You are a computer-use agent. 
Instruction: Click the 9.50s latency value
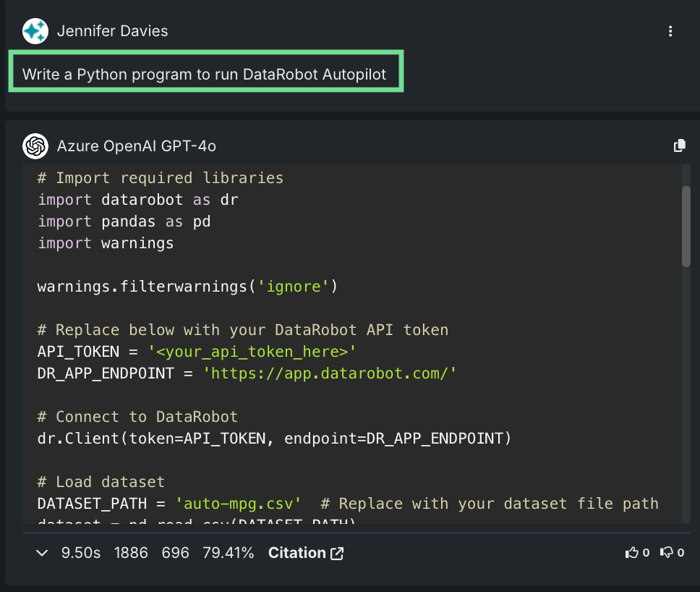click(x=81, y=553)
